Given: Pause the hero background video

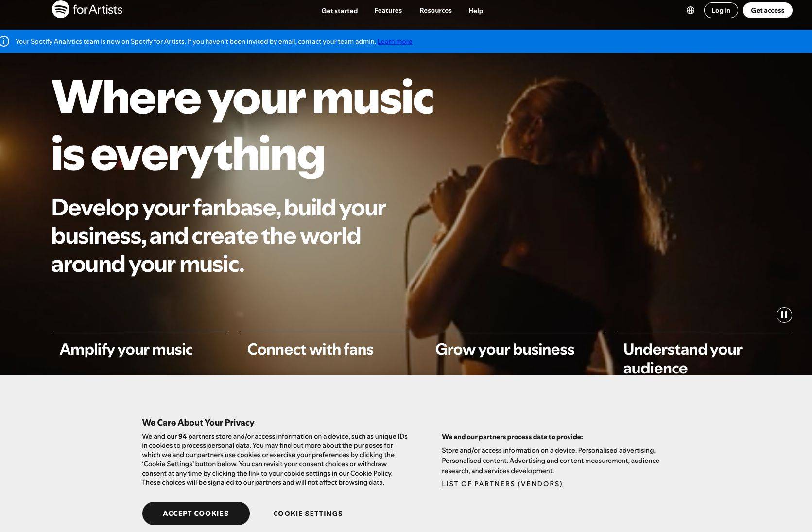Looking at the screenshot, I should coord(784,315).
